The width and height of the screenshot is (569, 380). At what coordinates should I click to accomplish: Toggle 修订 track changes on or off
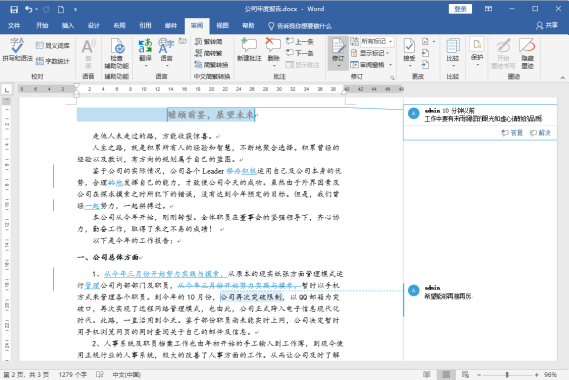[338, 49]
